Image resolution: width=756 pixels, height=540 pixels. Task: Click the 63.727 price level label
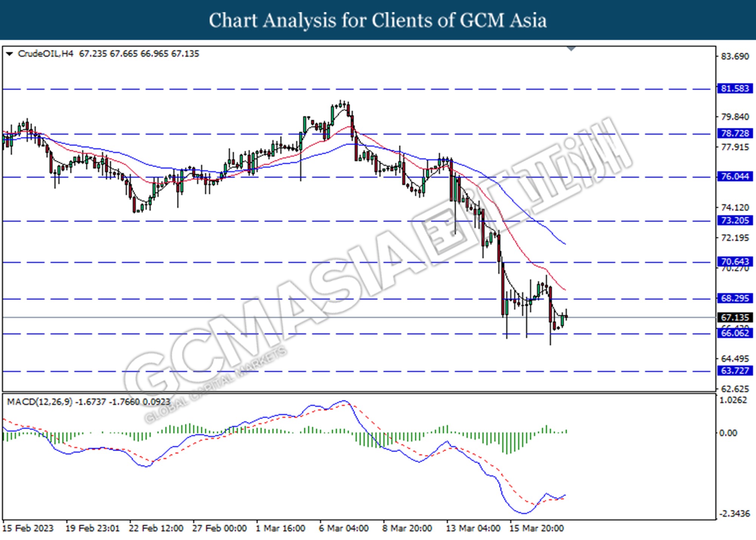point(735,371)
